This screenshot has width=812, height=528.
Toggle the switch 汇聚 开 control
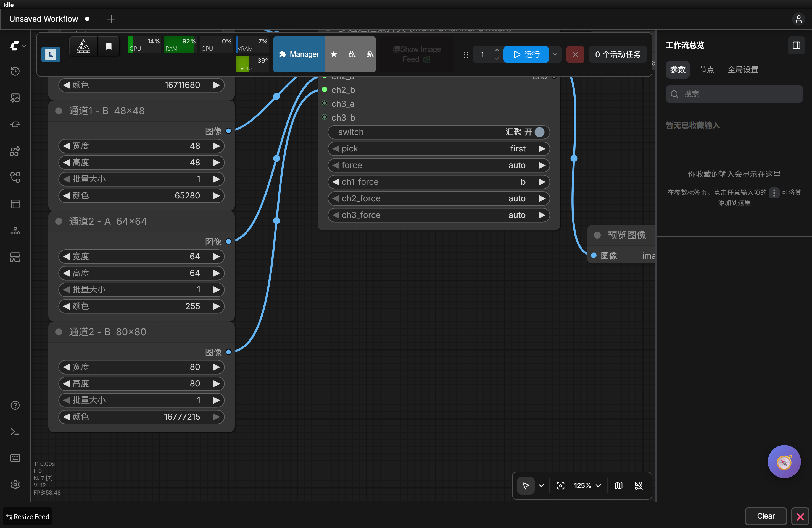(439, 132)
